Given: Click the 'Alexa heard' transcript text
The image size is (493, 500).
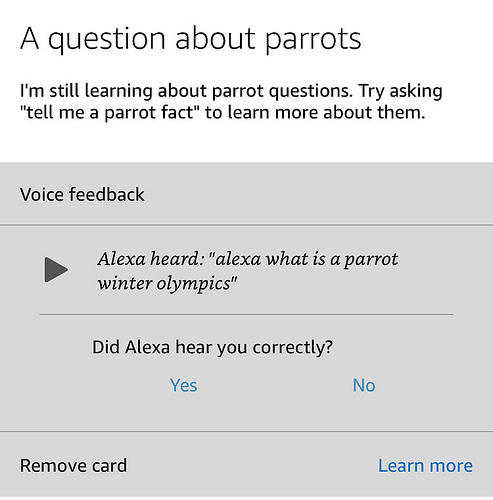Looking at the screenshot, I should point(248,271).
